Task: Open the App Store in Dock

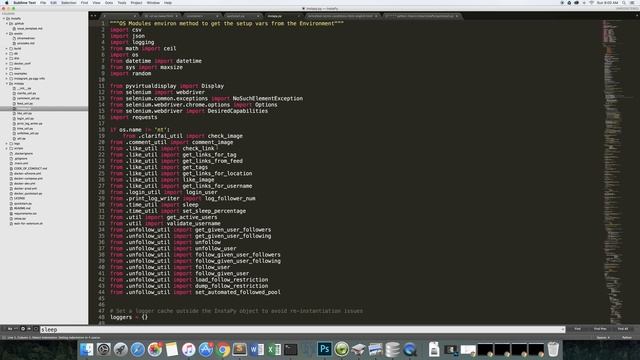Action: tap(206, 349)
